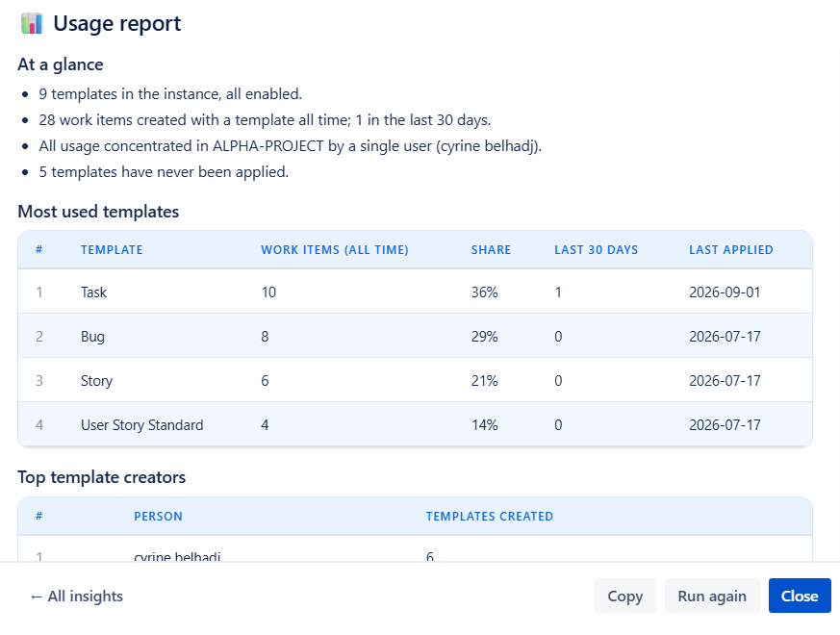840x635 pixels.
Task: Click the date 2026-09-01
Action: click(x=725, y=292)
